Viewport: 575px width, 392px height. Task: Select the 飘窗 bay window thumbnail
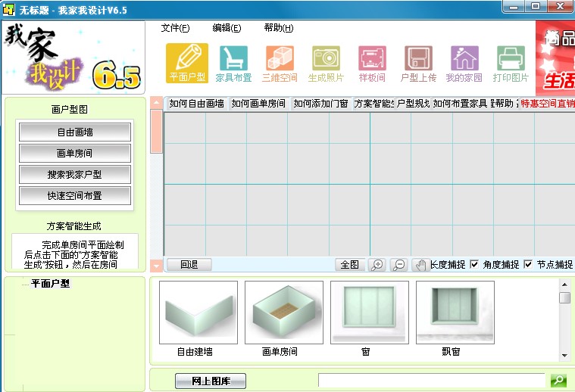point(455,313)
